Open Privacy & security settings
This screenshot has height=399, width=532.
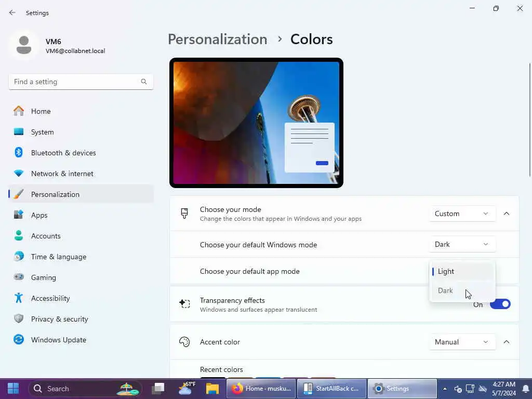click(x=81, y=319)
